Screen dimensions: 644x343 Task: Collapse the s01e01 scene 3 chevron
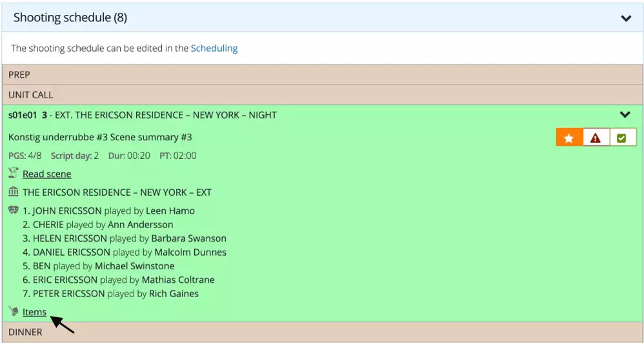625,115
